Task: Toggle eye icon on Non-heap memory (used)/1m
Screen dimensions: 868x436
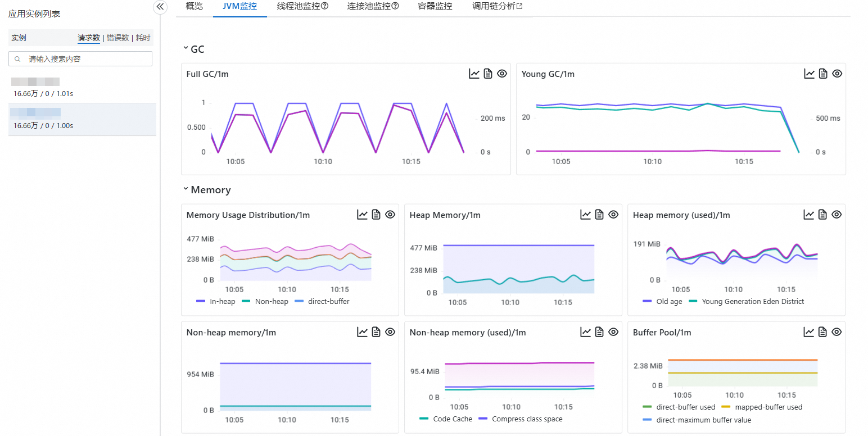Action: click(x=613, y=332)
